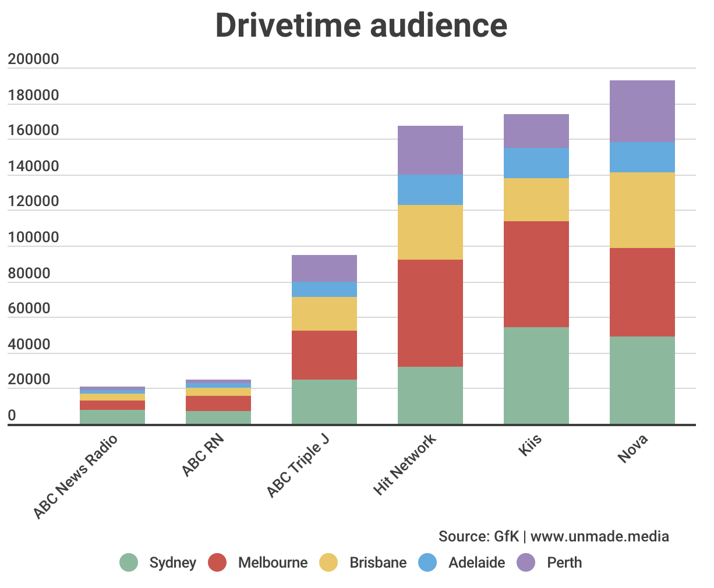The height and width of the screenshot is (588, 714).
Task: Pick the Hit Network bar's Perth segment
Action: [430, 150]
